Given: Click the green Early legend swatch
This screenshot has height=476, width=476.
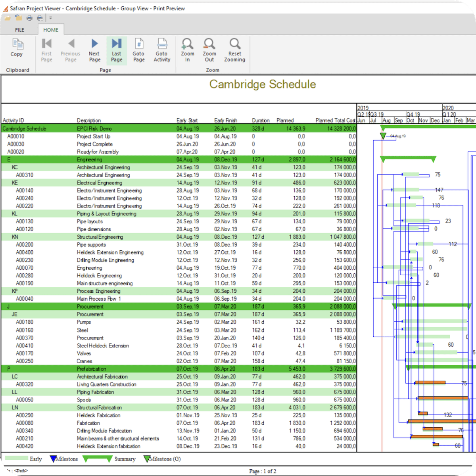Looking at the screenshot, I should coord(17,459).
